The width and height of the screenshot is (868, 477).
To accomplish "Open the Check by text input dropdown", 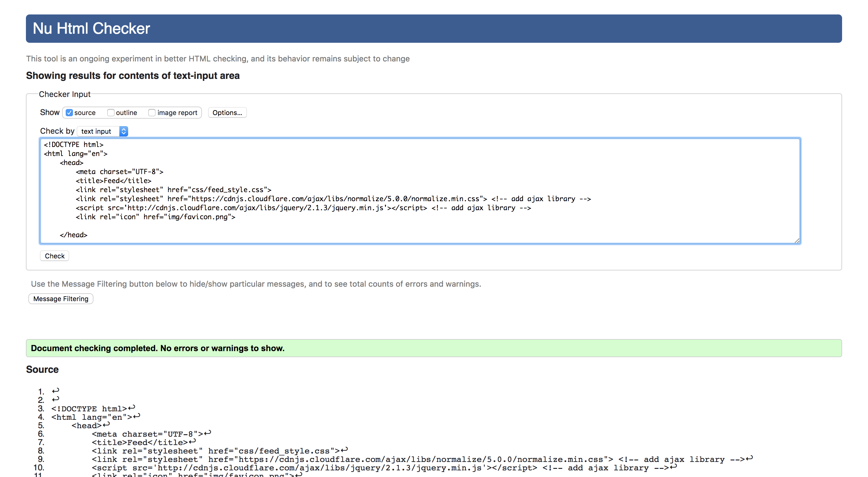I will 102,131.
